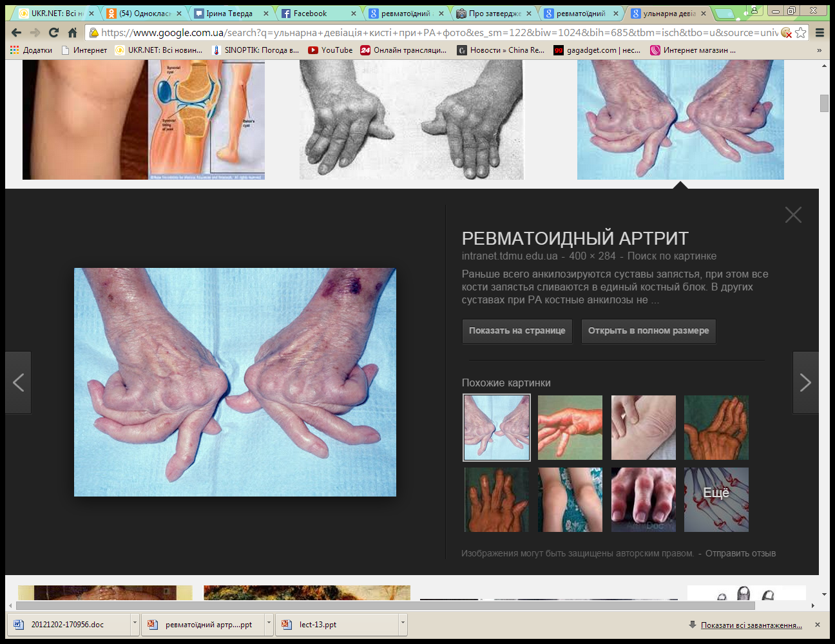Viewport: 835px width, 644px height.
Task: Expand hidden bookmarks overflow chevron
Action: (x=819, y=50)
